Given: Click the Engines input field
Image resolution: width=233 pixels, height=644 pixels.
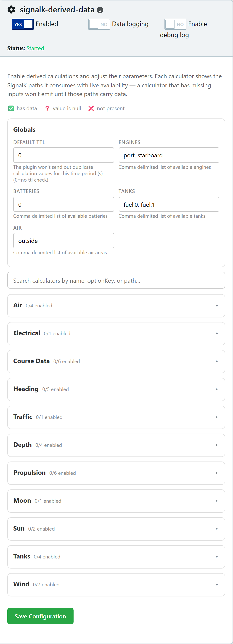Looking at the screenshot, I should [x=169, y=155].
